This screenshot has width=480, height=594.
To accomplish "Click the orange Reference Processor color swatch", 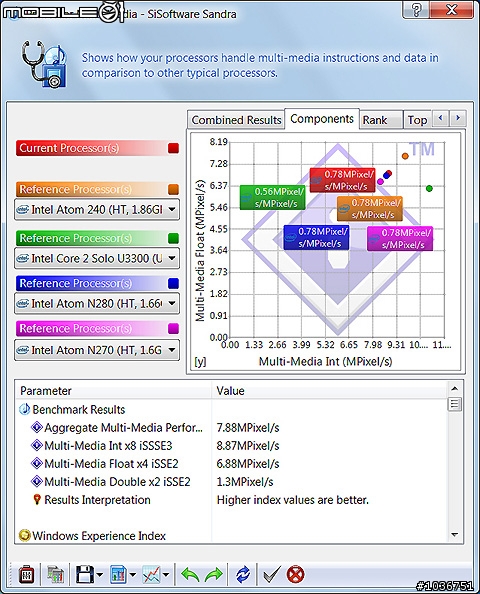I will pyautogui.click(x=173, y=189).
